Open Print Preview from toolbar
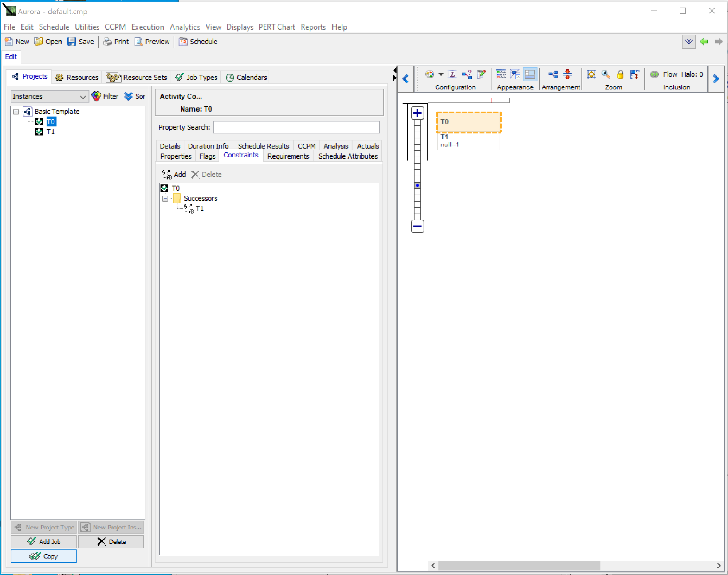Viewport: 728px width, 575px height. pyautogui.click(x=139, y=42)
